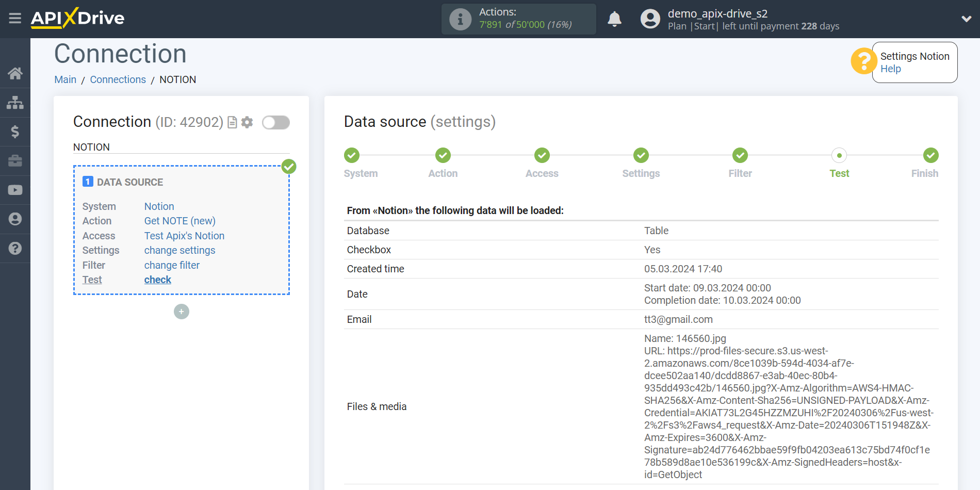
Task: Open the connections sitemap sidebar icon
Action: (15, 102)
